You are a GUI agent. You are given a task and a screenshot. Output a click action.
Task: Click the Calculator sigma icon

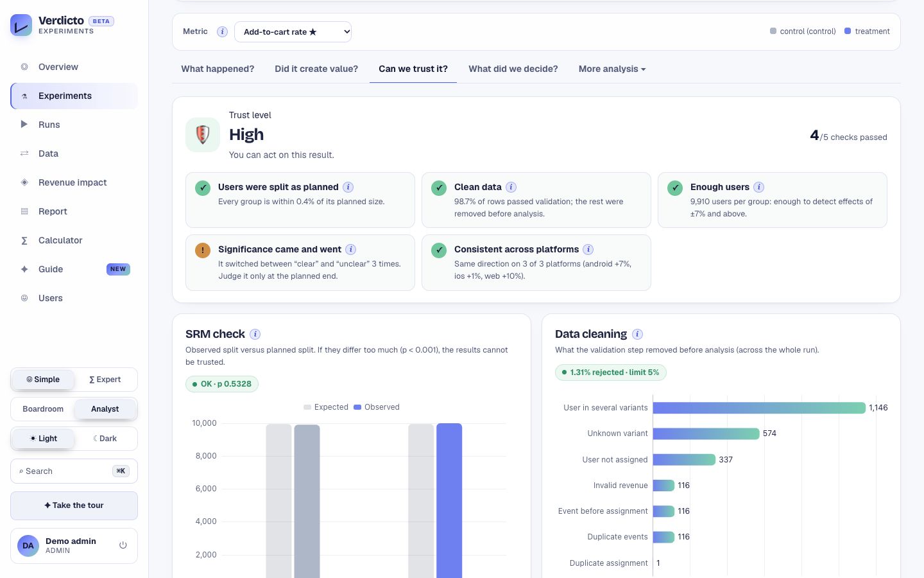coord(24,240)
